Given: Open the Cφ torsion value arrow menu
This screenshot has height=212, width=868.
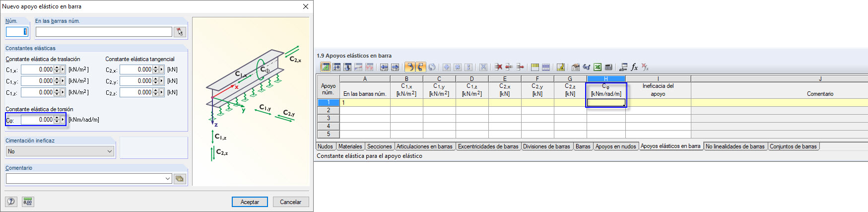Looking at the screenshot, I should 63,120.
